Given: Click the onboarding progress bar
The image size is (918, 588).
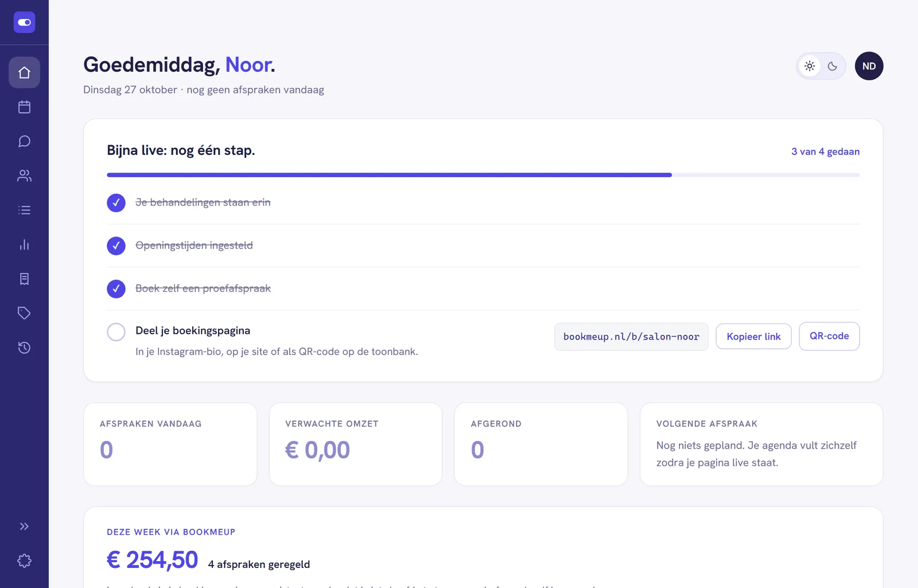Looking at the screenshot, I should coord(483,175).
